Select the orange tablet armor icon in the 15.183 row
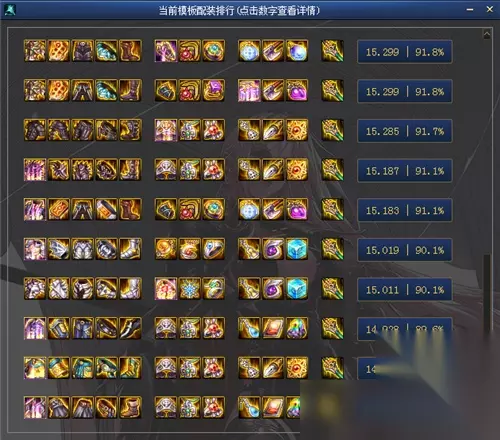Screen dimensions: 500x440 pyautogui.click(x=59, y=209)
